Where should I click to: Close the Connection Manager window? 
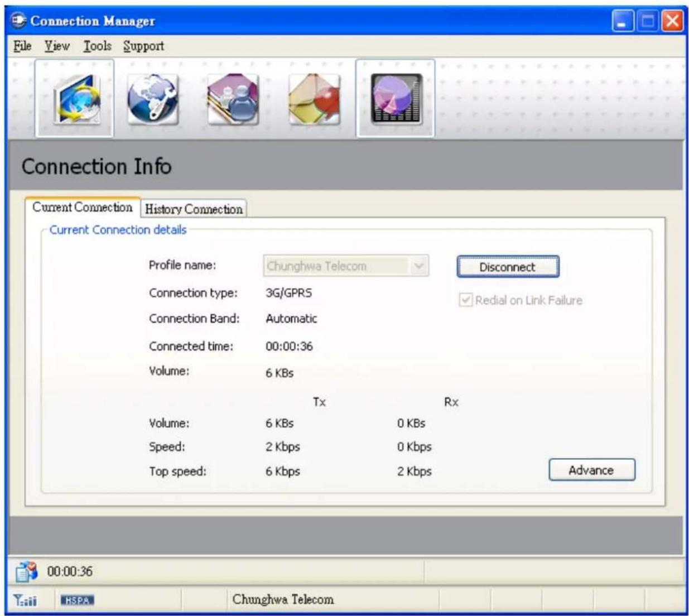pyautogui.click(x=672, y=21)
